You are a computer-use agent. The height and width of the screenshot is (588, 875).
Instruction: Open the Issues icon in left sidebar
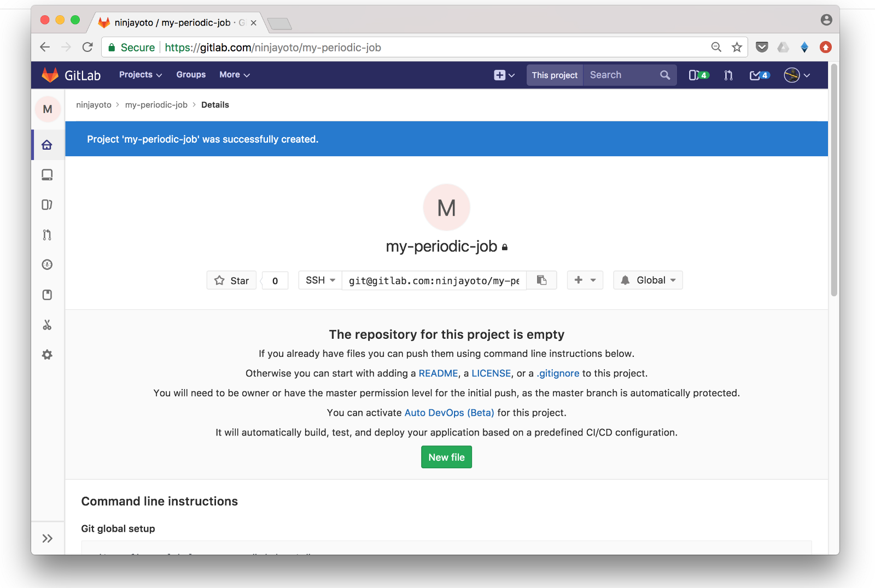click(x=47, y=205)
